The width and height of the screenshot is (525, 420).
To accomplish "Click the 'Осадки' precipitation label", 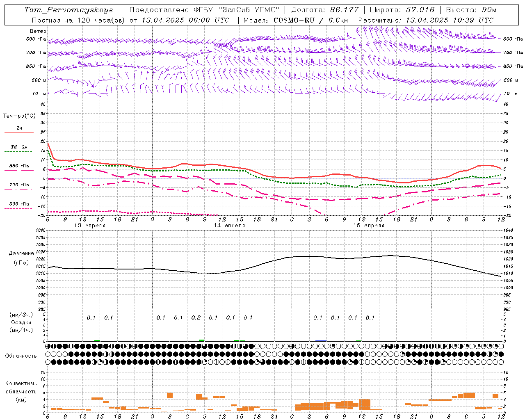I will (21, 322).
